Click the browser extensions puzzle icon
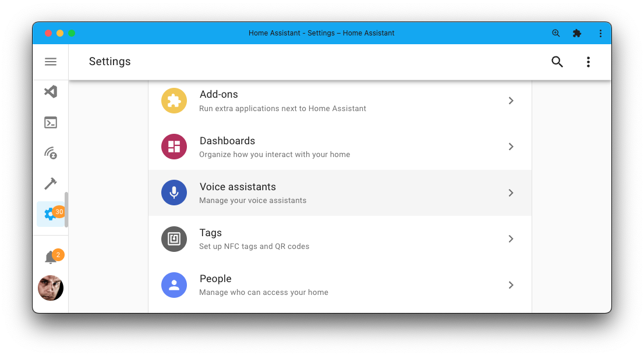The width and height of the screenshot is (644, 356). pyautogui.click(x=577, y=33)
